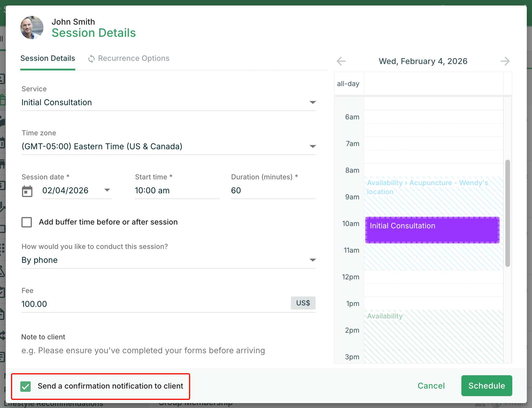Go to next day in calendar
Screen dimensions: 532x408
505,61
